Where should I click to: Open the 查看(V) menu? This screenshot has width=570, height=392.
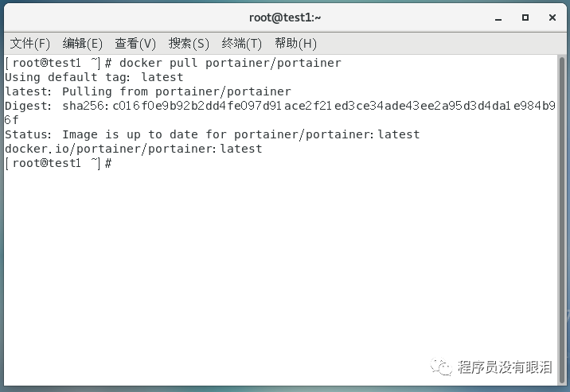point(135,44)
